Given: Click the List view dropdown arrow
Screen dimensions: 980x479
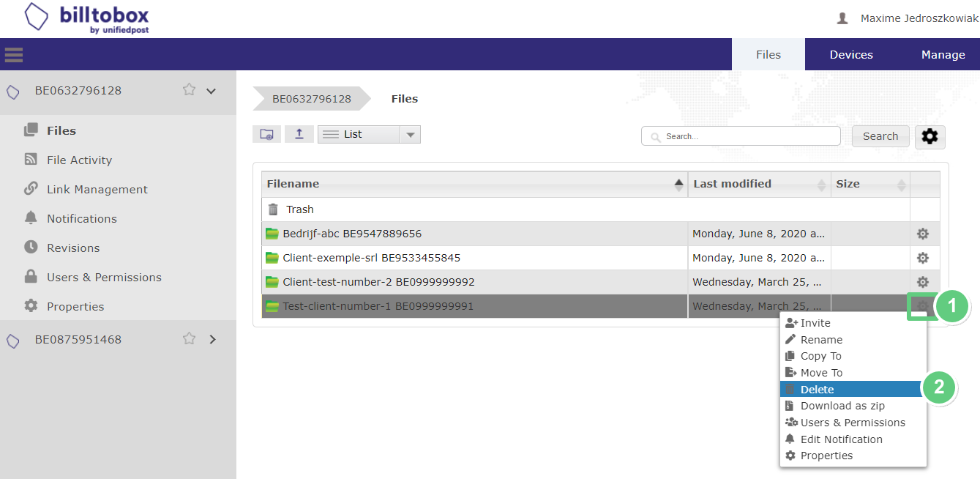Looking at the screenshot, I should 411,135.
